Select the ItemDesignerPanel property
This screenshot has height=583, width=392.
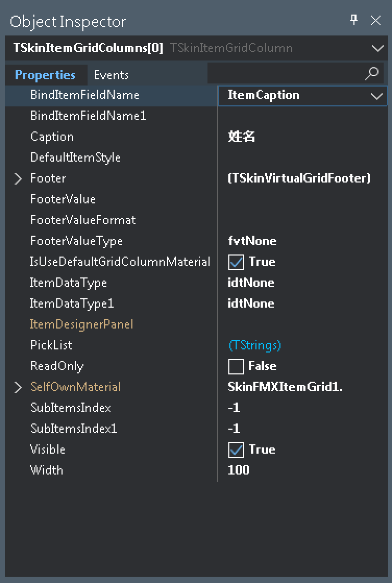tap(82, 324)
